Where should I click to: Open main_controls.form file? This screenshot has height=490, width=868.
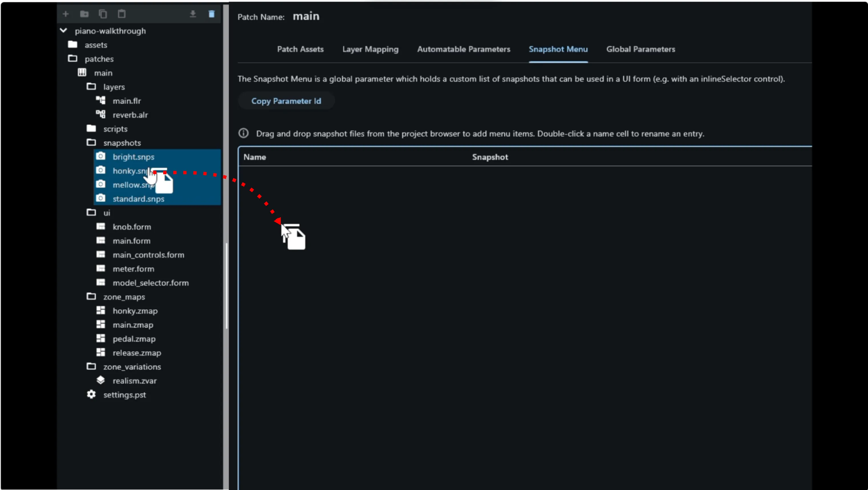pos(148,255)
